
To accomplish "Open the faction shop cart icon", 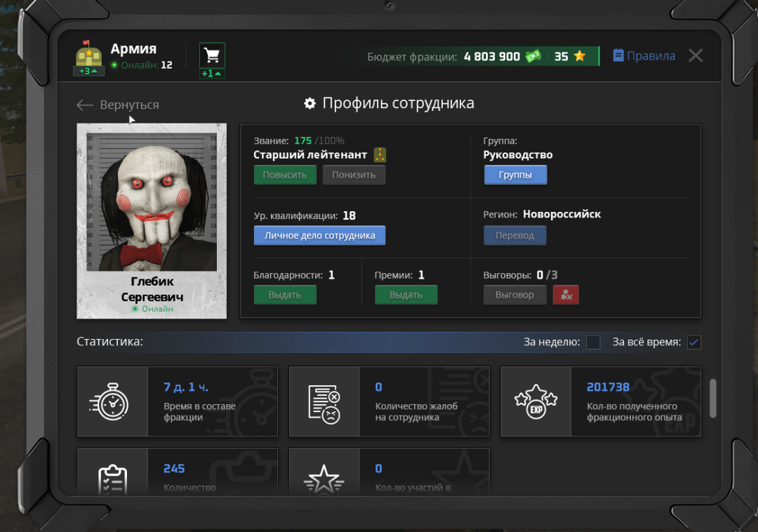I will 212,55.
